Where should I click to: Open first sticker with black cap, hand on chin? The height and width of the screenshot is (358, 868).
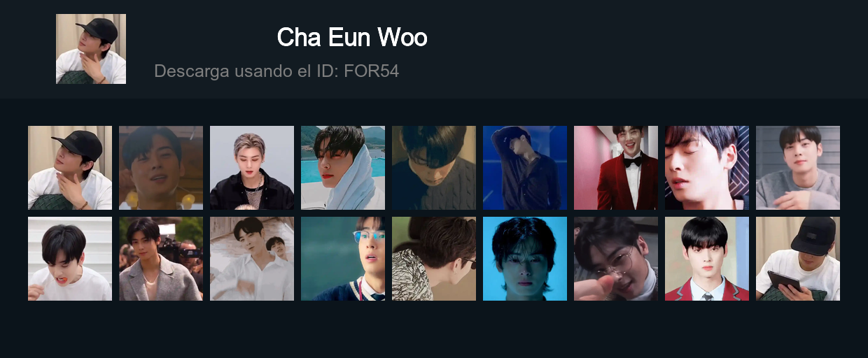tap(70, 168)
